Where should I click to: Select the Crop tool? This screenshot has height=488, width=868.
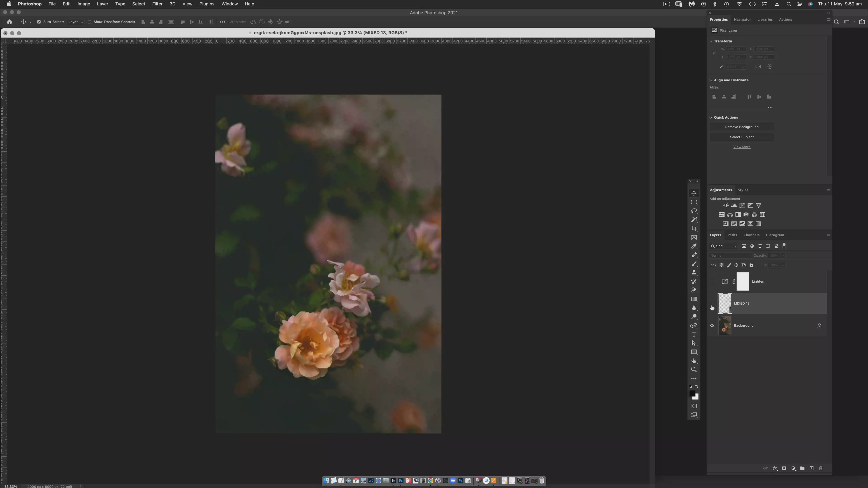click(x=694, y=229)
